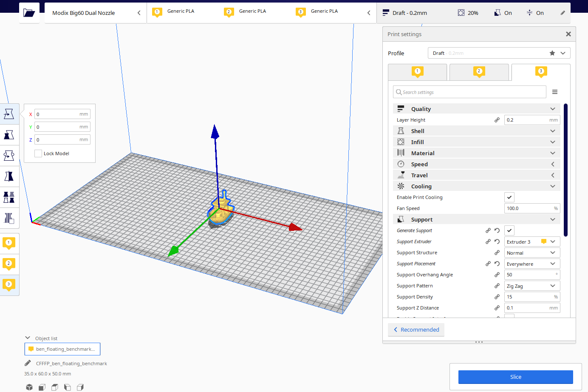Open printer selector Modix Big60 Dual Nozzle
588x392 pixels.
tap(96, 13)
